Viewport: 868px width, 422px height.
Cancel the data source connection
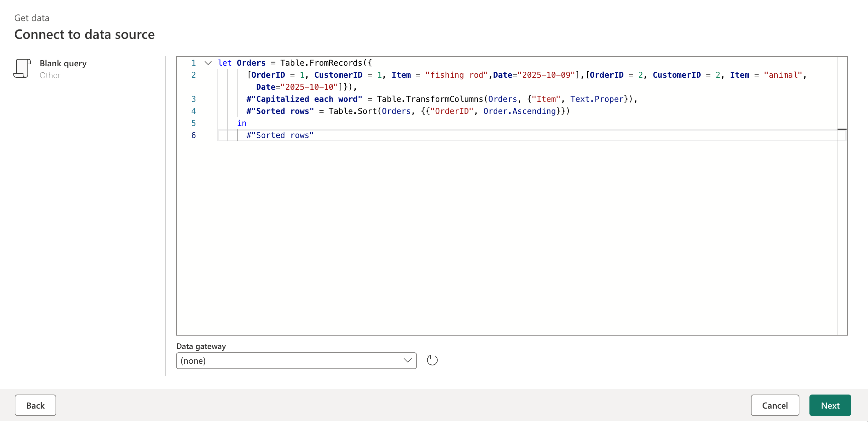[775, 405]
